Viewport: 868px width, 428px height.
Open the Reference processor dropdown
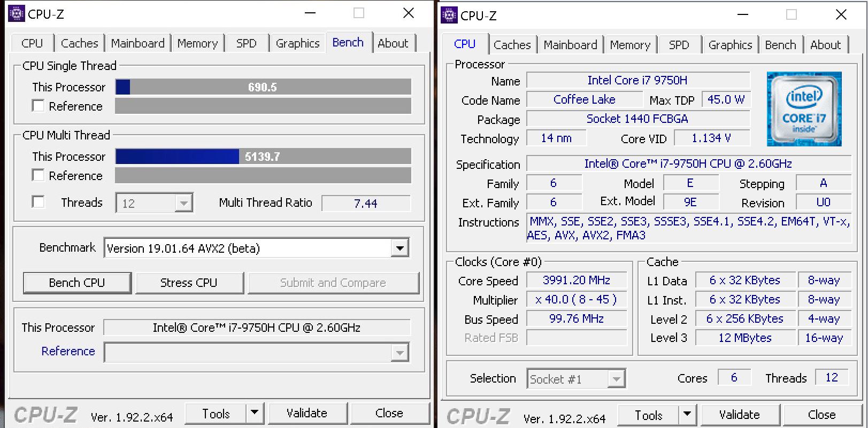click(x=257, y=352)
